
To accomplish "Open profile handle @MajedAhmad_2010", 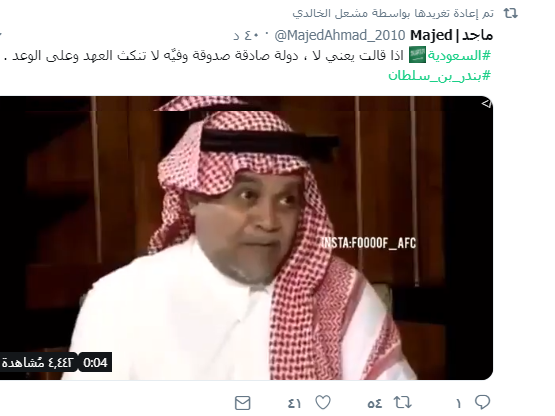I will (340, 35).
